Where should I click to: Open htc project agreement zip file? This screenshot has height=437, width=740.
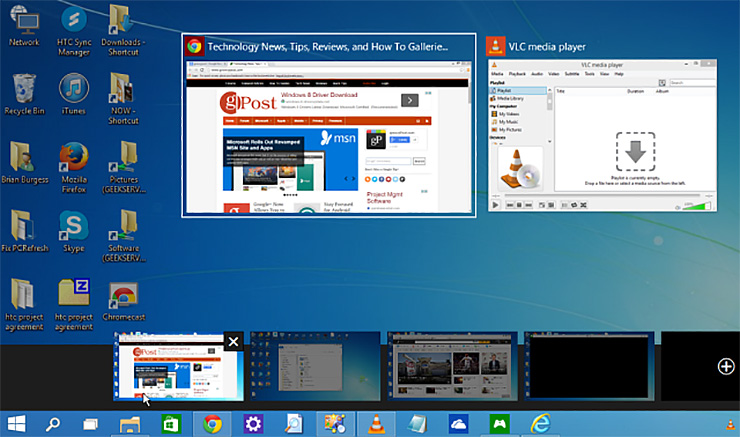click(x=74, y=305)
